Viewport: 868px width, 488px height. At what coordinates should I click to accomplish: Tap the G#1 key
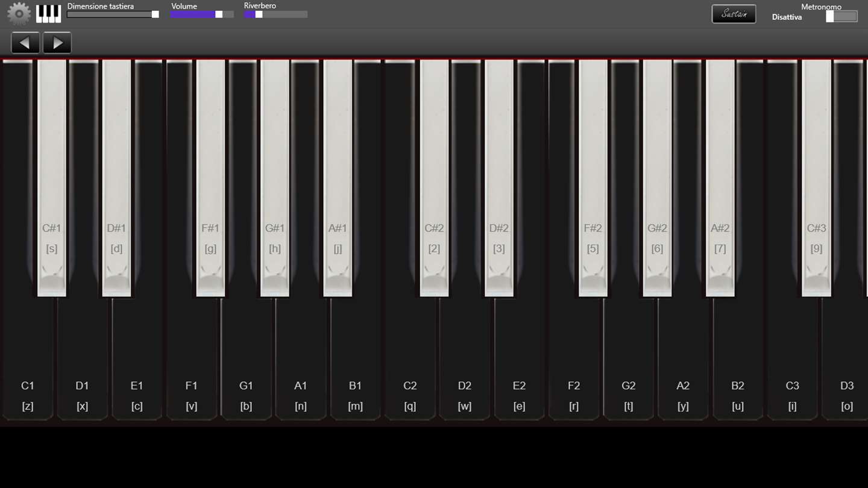coord(275,178)
